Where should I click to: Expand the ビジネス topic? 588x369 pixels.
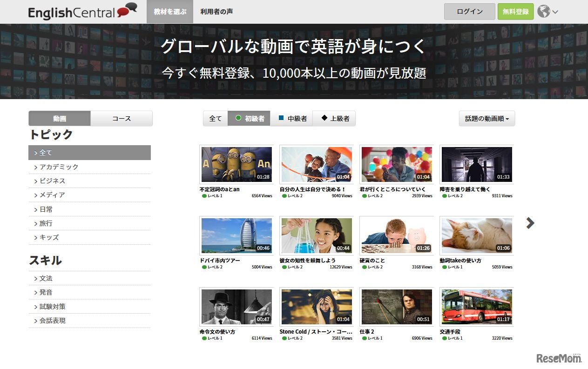coord(52,181)
